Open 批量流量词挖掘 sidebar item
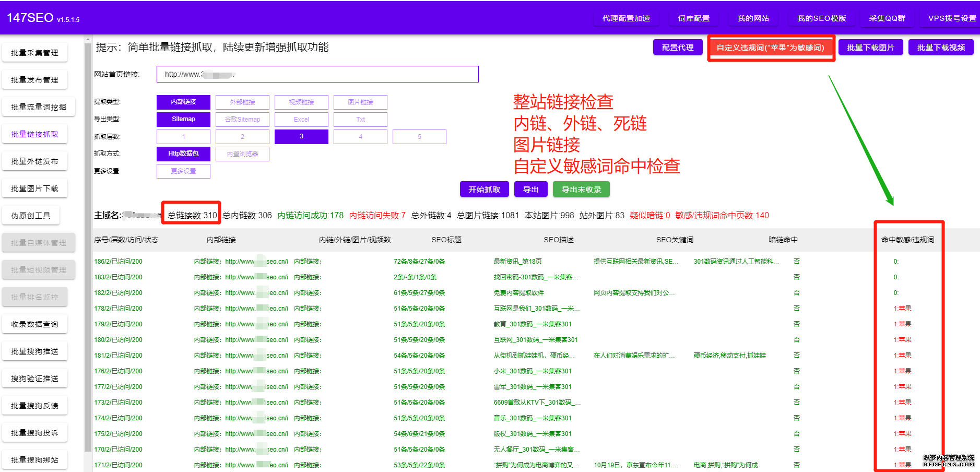The image size is (980, 472). pos(39,107)
